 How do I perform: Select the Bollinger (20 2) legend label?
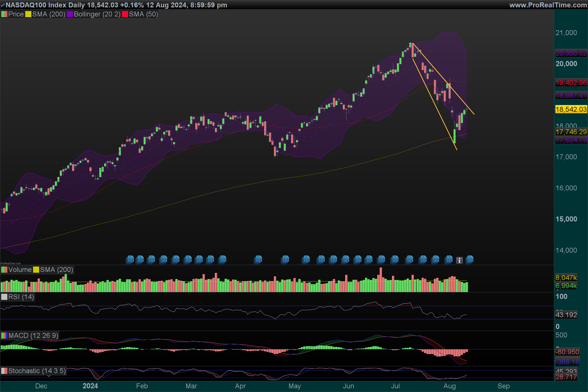(x=97, y=14)
